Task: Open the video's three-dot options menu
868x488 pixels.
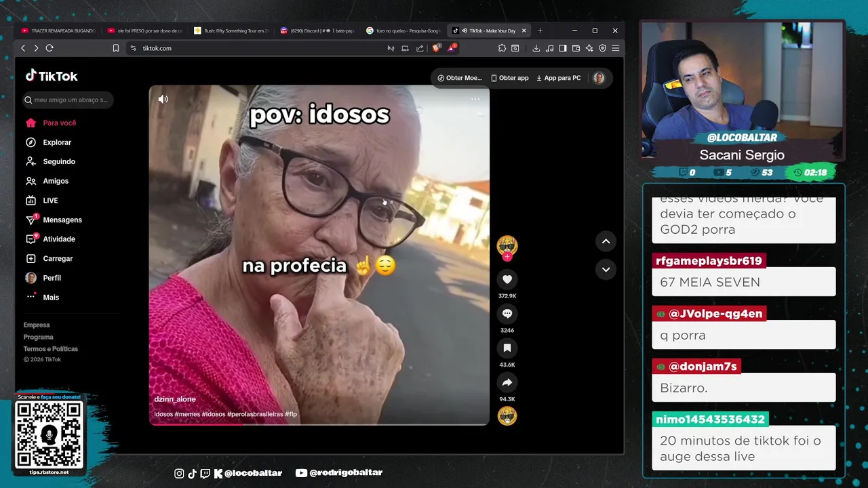Action: (475, 99)
